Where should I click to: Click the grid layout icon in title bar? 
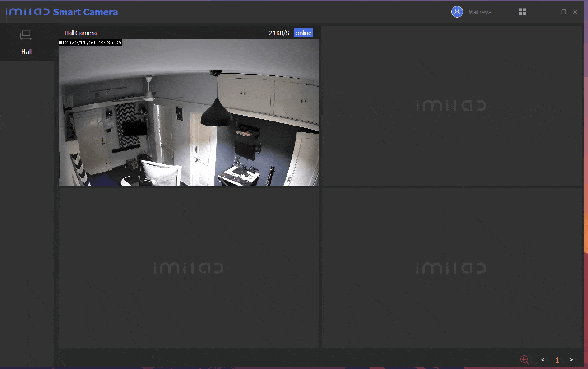coord(523,12)
